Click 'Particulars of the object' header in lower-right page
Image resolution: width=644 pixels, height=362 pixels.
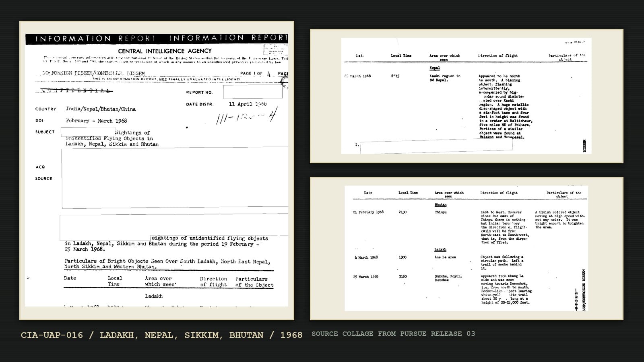click(563, 195)
